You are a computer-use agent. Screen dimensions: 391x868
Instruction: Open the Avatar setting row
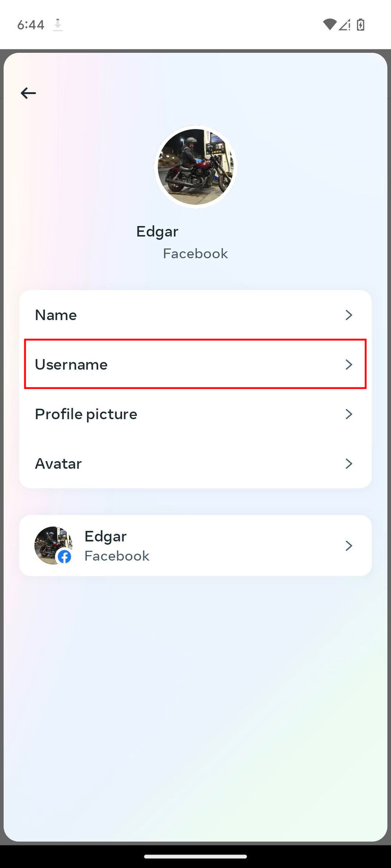click(181, 464)
